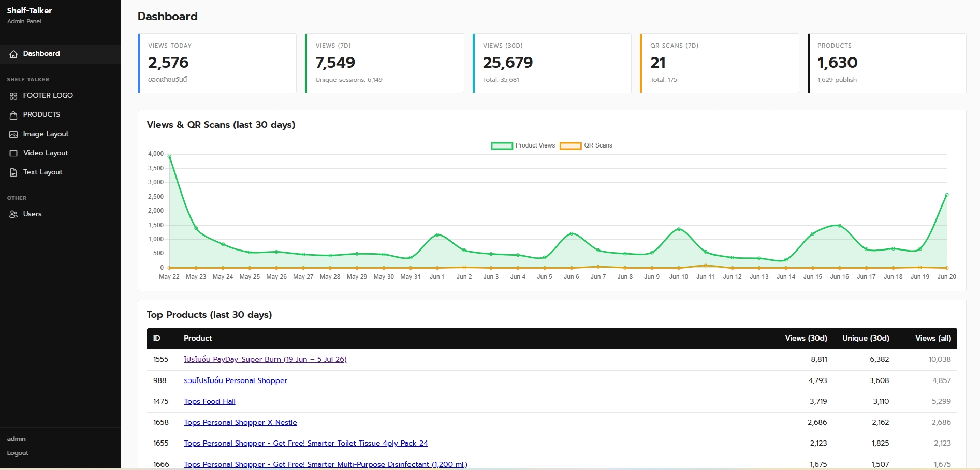Click the ID column header
This screenshot has width=980, height=470.
pyautogui.click(x=157, y=338)
